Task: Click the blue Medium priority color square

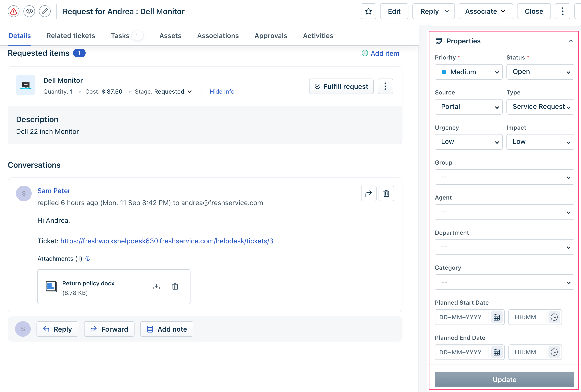Action: [x=444, y=72]
